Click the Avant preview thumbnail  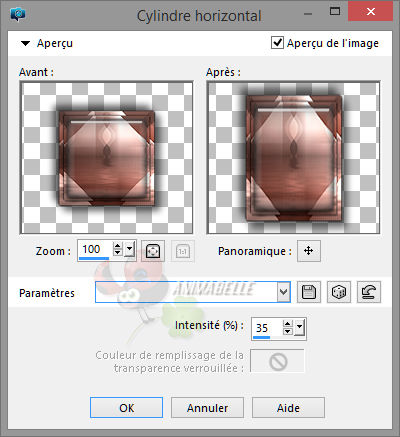[x=107, y=157]
